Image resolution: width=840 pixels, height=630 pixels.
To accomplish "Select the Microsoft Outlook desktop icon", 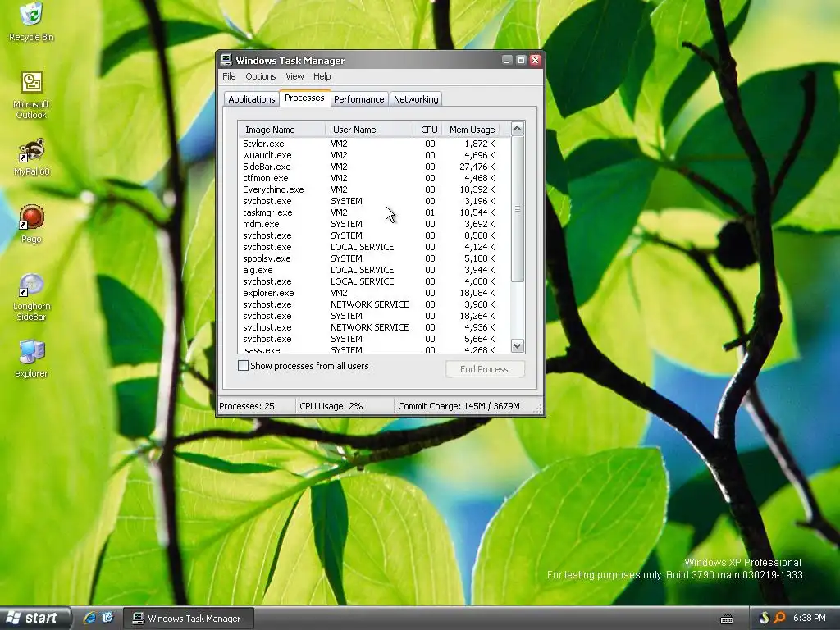I will (x=32, y=95).
